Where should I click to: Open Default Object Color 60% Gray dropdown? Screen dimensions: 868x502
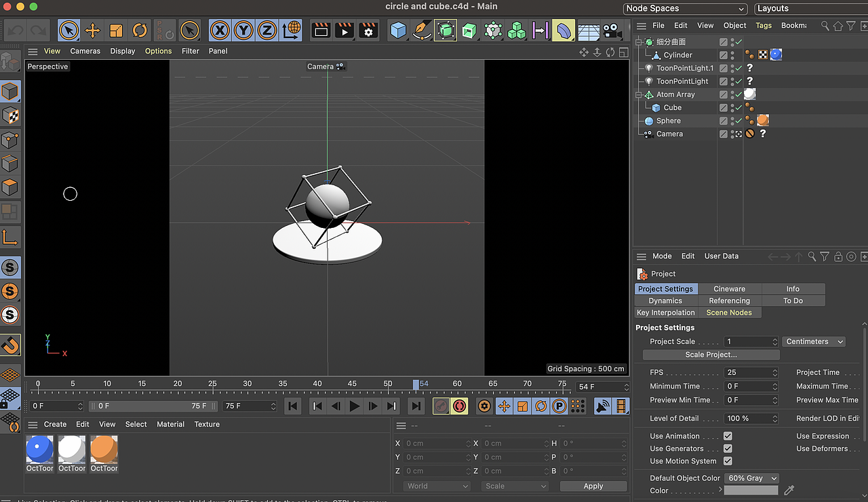click(751, 478)
